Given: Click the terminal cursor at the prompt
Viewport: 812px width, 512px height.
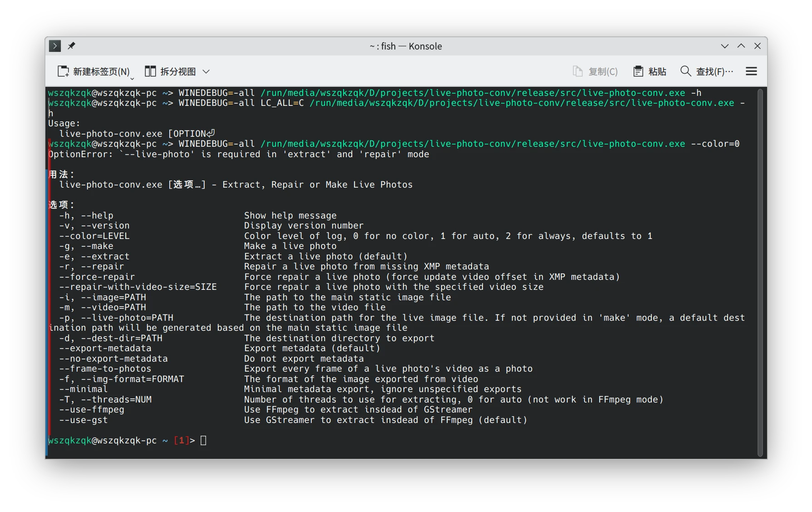Looking at the screenshot, I should tap(203, 440).
